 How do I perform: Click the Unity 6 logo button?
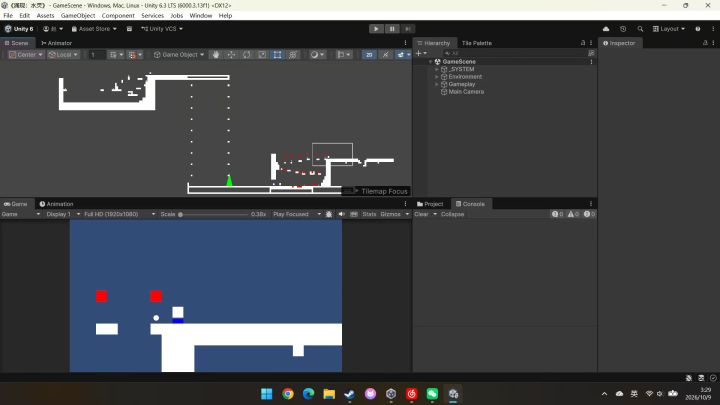19,29
